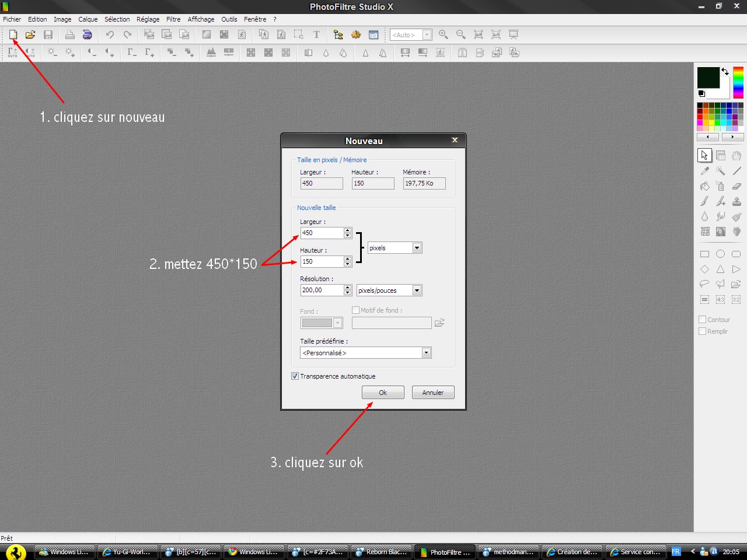Open the Calque menu
Image resolution: width=747 pixels, height=560 pixels.
pos(88,19)
